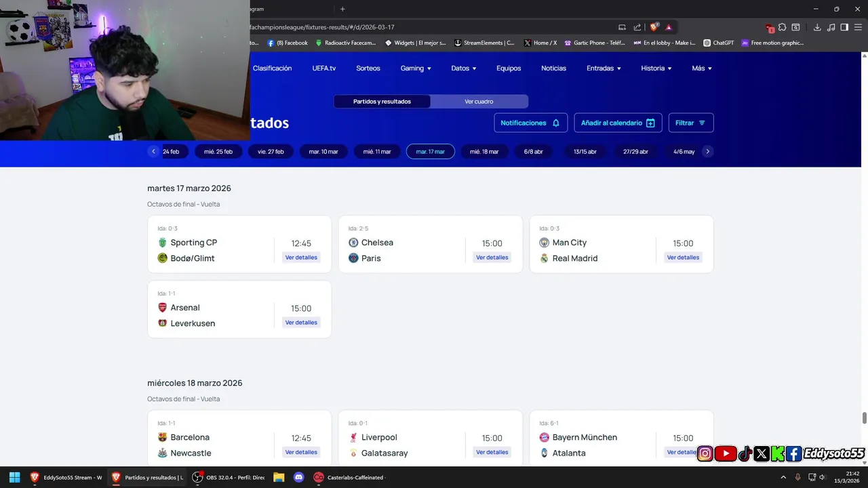Open the Home / X bookmark

[x=540, y=43]
